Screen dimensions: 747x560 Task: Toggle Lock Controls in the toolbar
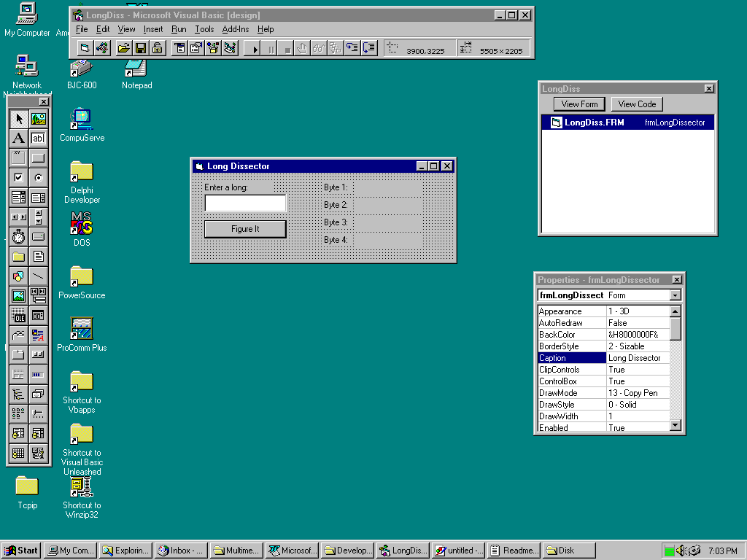pyautogui.click(x=157, y=48)
